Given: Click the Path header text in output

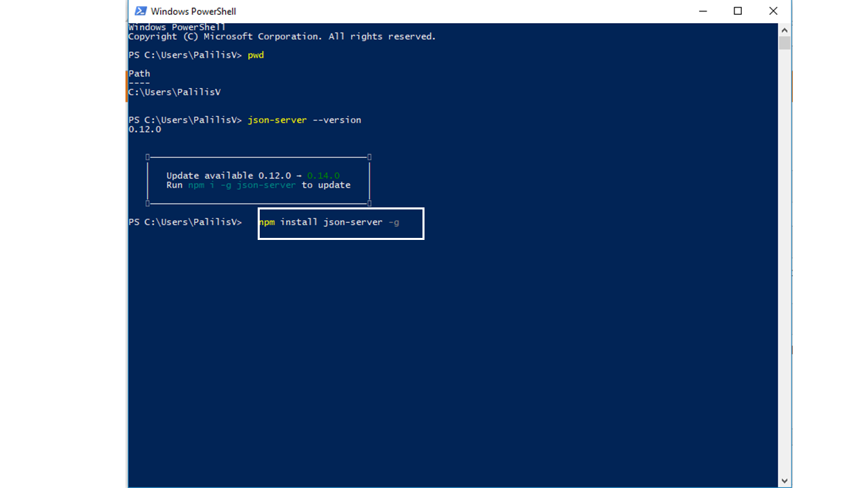Looking at the screenshot, I should 138,73.
